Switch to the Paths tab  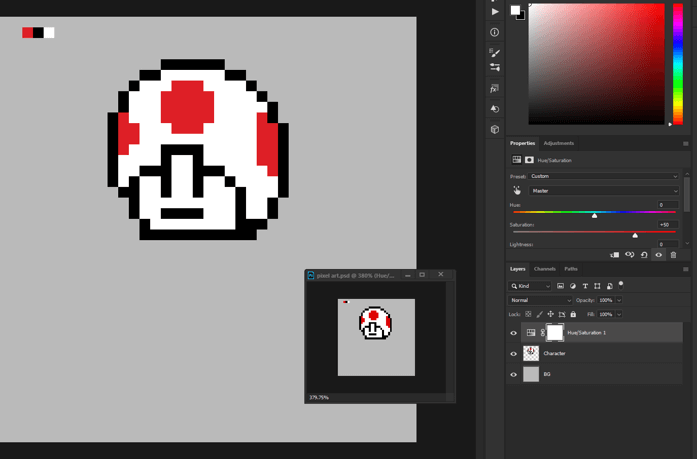click(x=571, y=269)
